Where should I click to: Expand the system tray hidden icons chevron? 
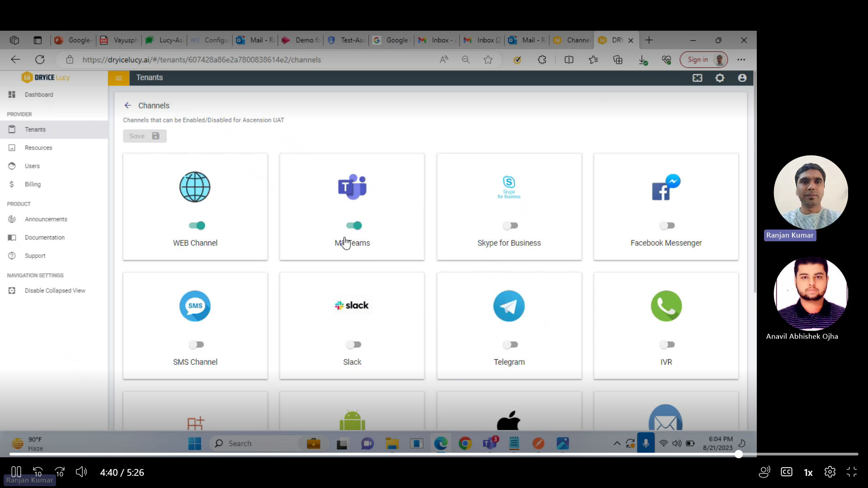[x=617, y=443]
